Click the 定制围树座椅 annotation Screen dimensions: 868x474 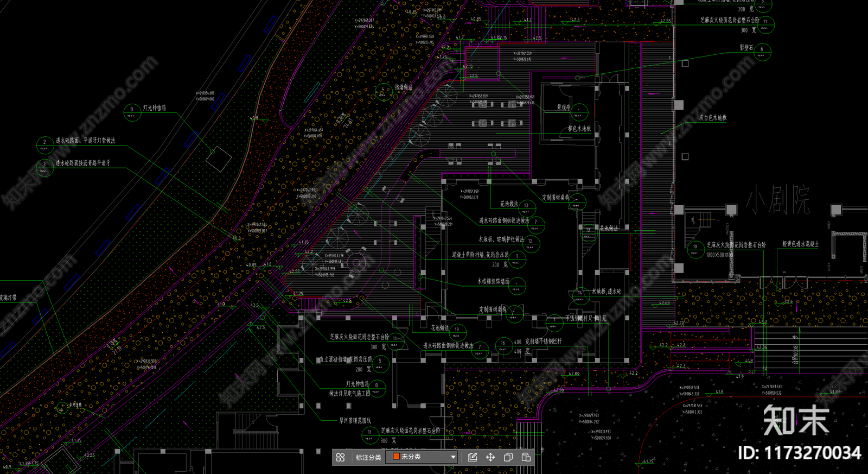pyautogui.click(x=493, y=310)
